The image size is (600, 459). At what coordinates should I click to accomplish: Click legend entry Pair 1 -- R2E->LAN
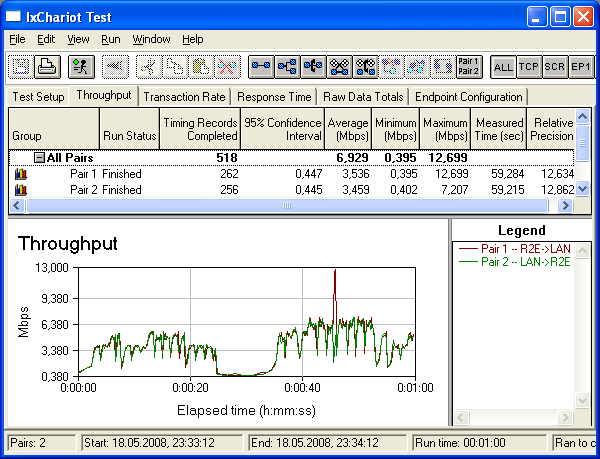(515, 249)
